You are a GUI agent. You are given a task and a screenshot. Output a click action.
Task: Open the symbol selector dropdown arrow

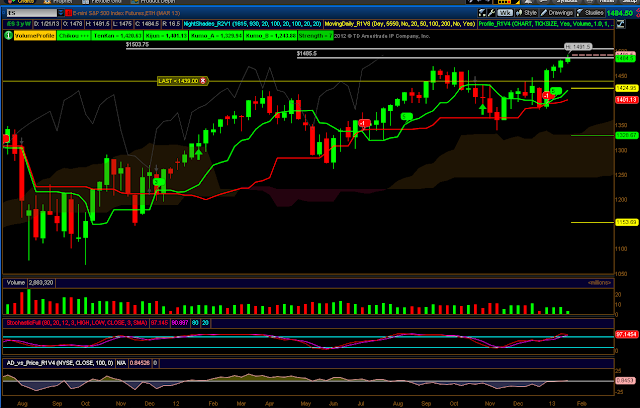[61, 13]
